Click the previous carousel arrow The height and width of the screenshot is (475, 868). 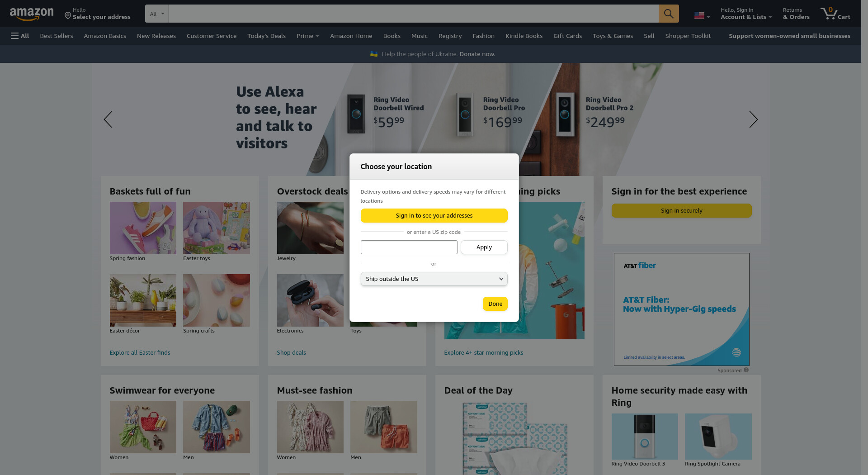coord(108,119)
